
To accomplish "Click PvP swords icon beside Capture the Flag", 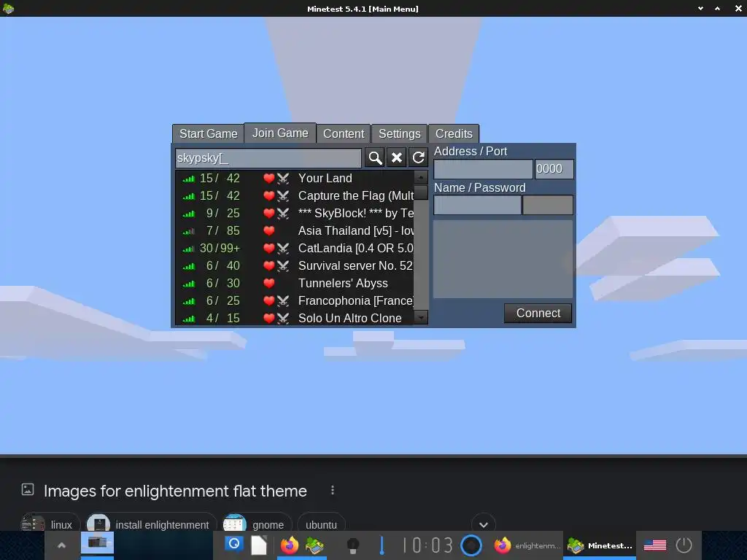I will (283, 195).
